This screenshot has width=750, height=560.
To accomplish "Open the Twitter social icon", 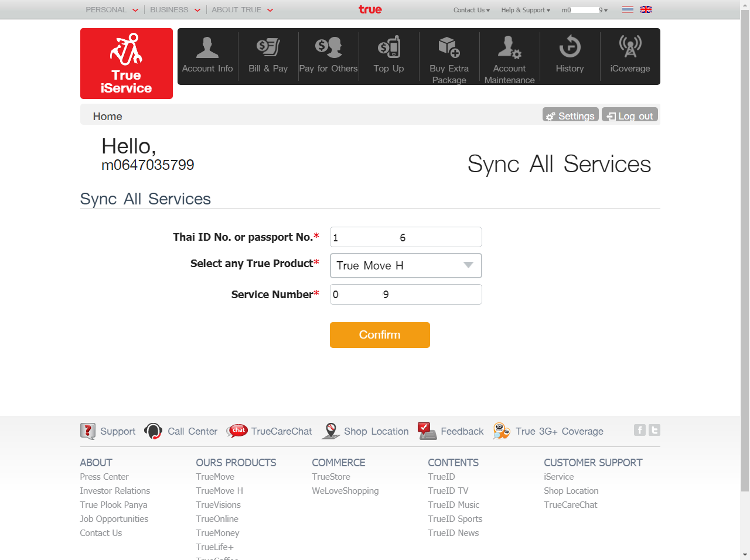I will [x=654, y=430].
